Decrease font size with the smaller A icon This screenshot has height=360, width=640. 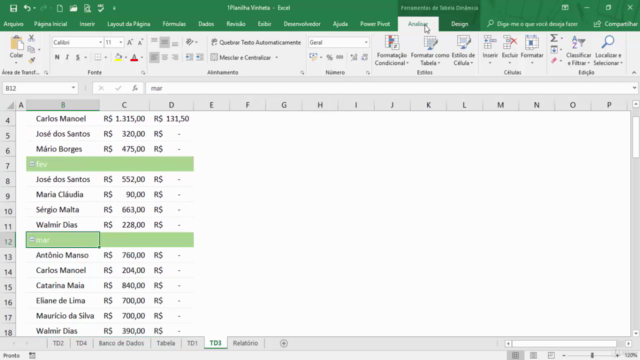140,42
